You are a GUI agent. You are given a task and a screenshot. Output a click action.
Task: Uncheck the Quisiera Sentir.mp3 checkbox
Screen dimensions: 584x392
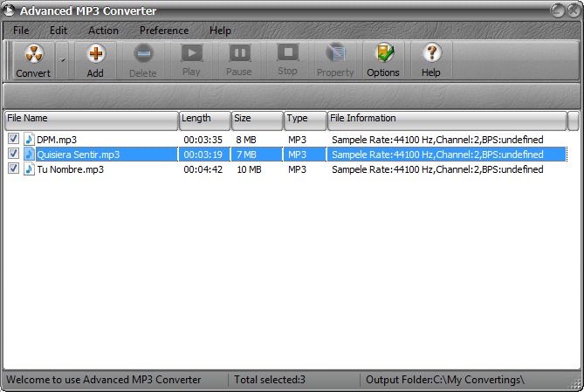coord(13,154)
